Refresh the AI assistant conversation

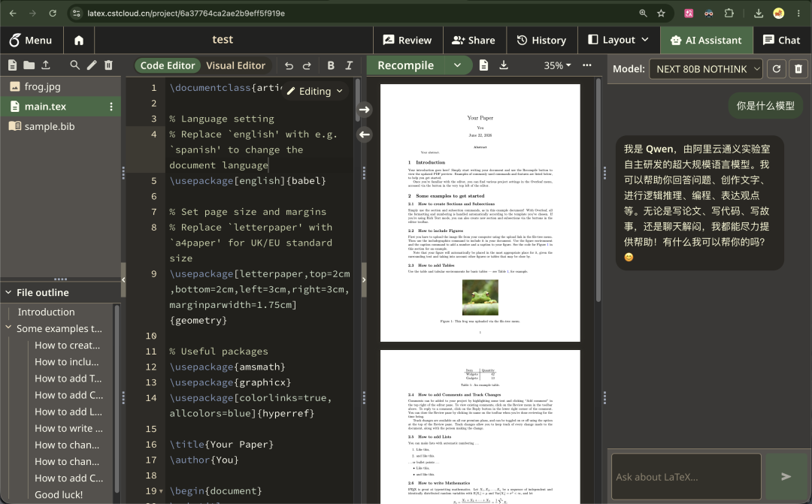tap(776, 69)
